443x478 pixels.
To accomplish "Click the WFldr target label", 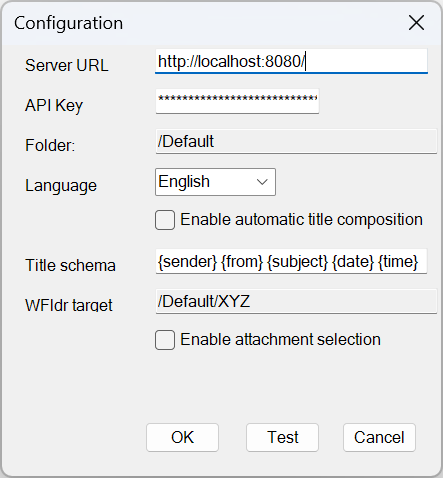I will click(x=69, y=305).
